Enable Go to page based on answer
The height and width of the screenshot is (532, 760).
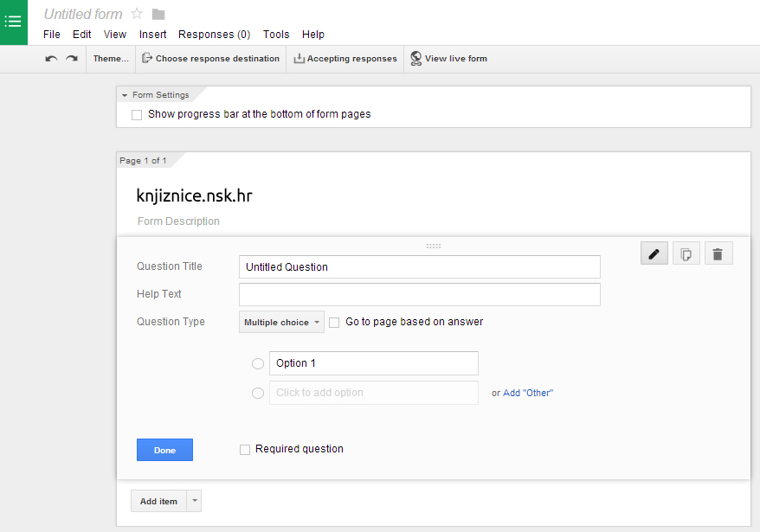click(334, 323)
